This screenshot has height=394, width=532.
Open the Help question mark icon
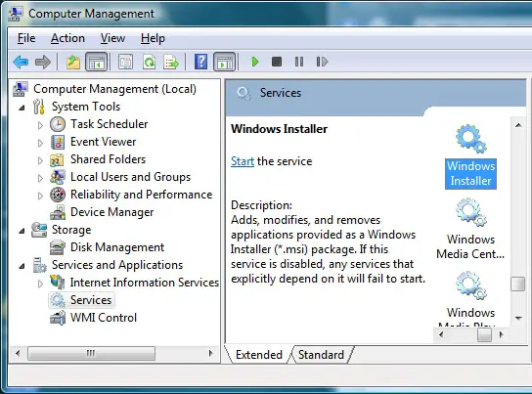coord(200,62)
